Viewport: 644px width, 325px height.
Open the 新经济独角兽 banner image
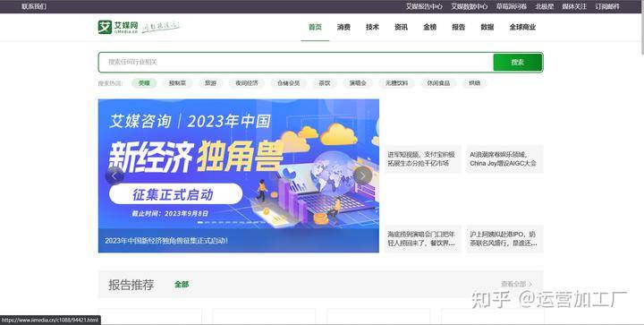click(238, 175)
